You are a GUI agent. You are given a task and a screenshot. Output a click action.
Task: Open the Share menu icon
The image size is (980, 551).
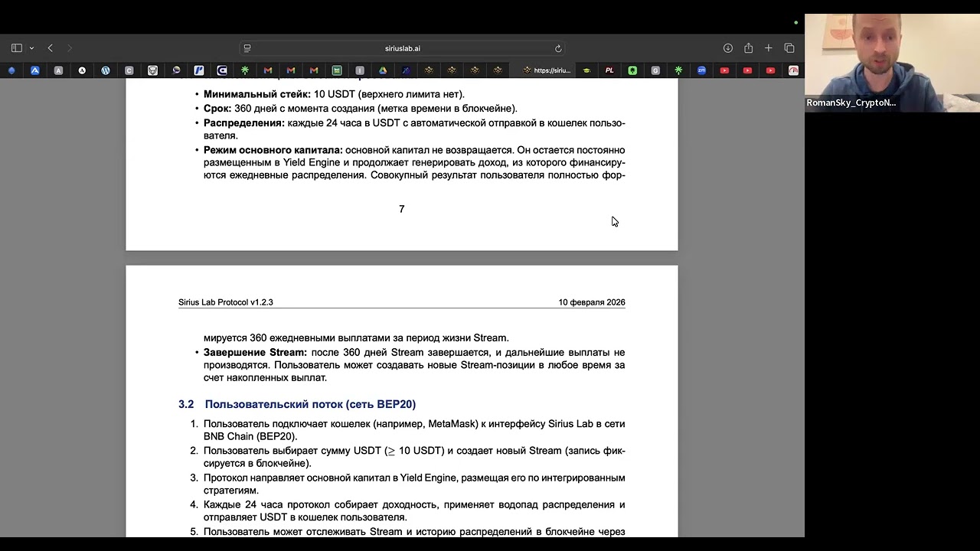click(x=748, y=48)
